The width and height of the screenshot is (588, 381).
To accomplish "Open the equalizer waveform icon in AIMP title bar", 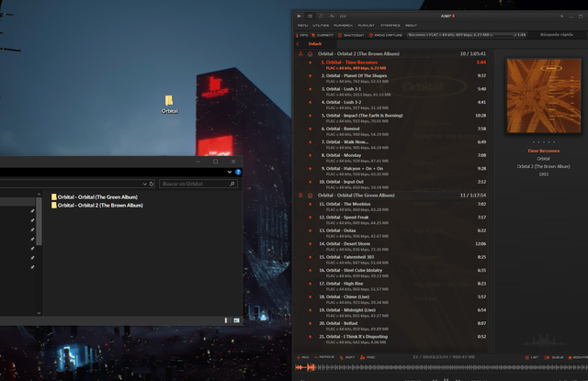I will [332, 17].
